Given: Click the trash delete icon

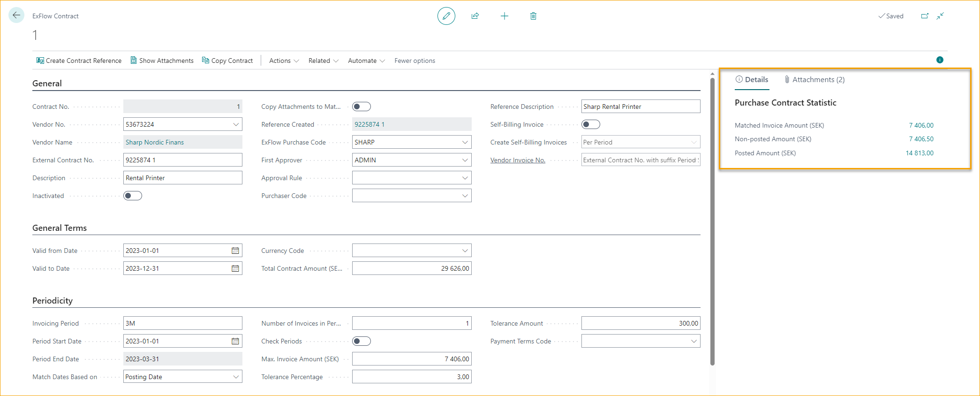Looking at the screenshot, I should [x=533, y=16].
